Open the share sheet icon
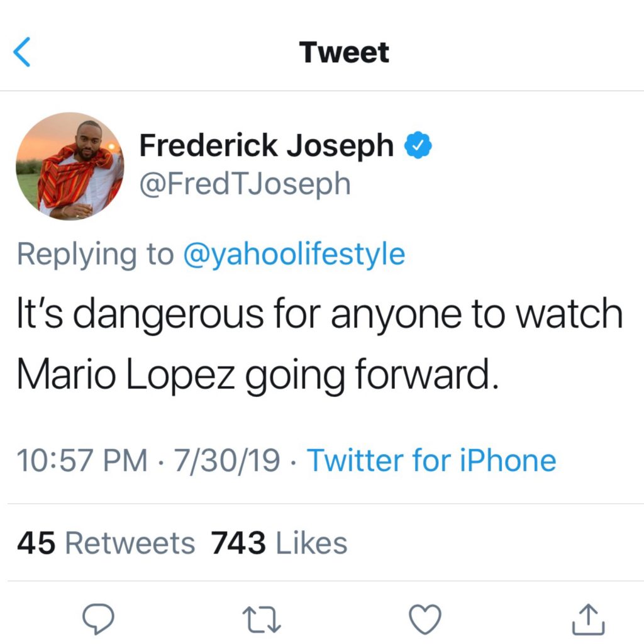644x644 pixels. tap(588, 619)
